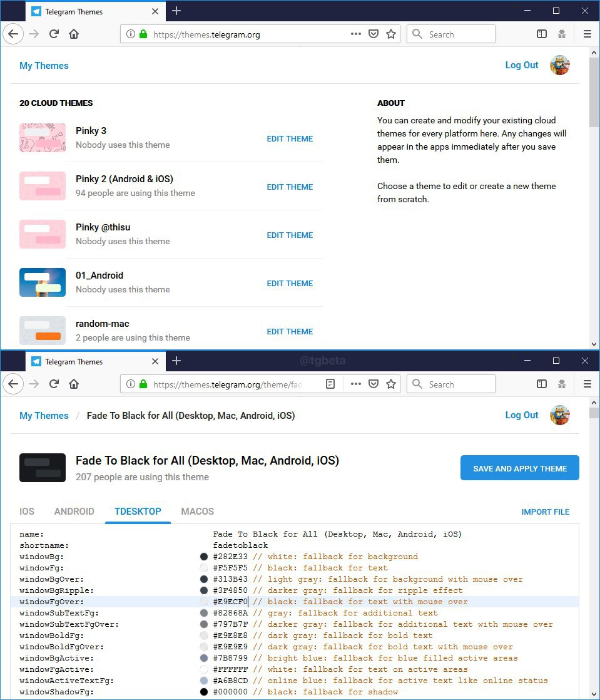Click 01_Android theme thumbnail
The image size is (600, 700).
(x=43, y=282)
